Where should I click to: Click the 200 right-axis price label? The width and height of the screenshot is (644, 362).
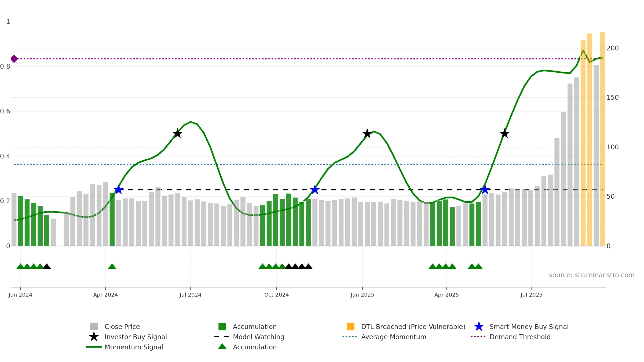pos(613,48)
